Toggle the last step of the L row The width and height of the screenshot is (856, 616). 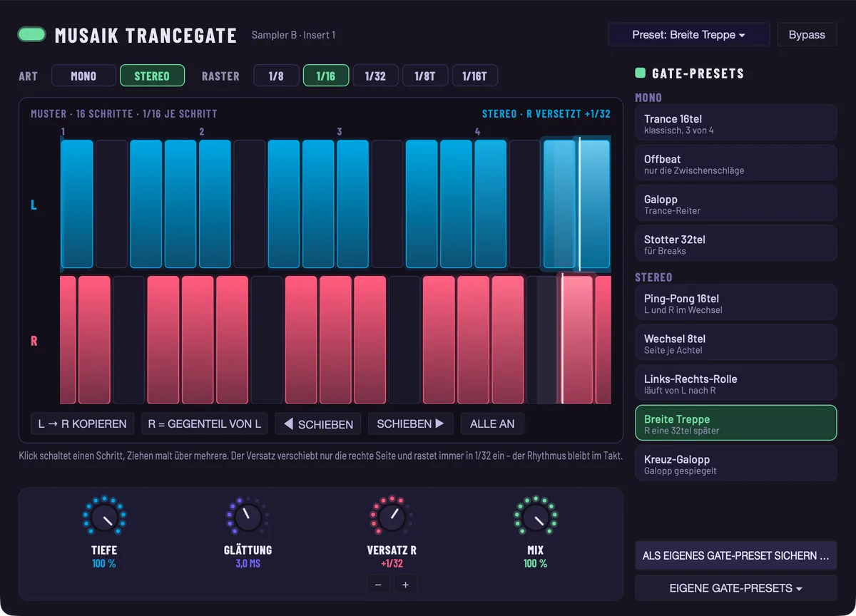click(594, 204)
